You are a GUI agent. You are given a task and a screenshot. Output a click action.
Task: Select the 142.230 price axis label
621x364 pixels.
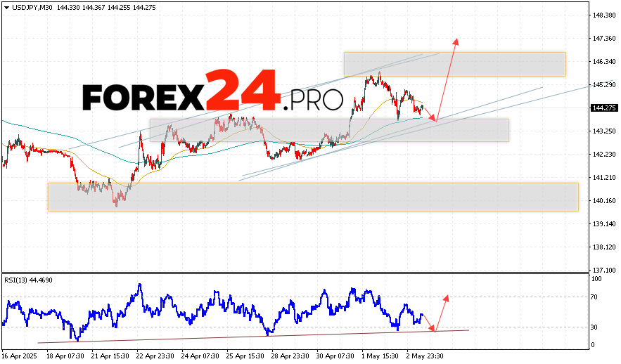point(604,155)
